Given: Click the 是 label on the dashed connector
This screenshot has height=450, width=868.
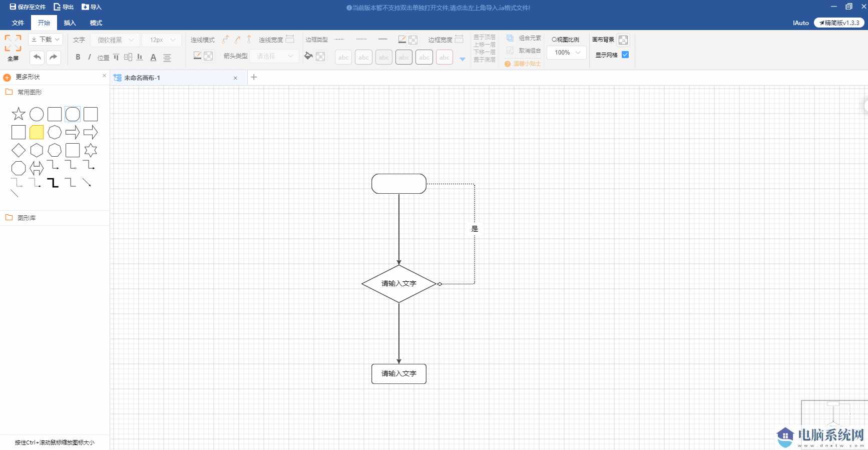Looking at the screenshot, I should point(475,229).
